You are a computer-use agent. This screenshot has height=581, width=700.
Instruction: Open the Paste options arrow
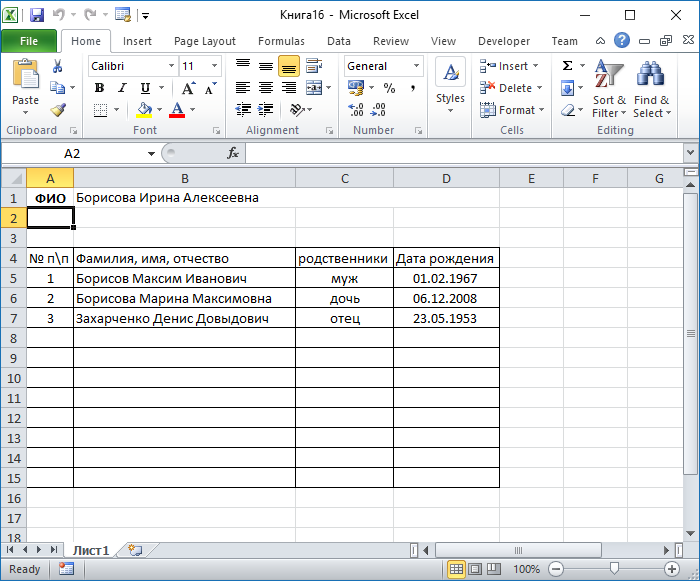click(x=25, y=112)
